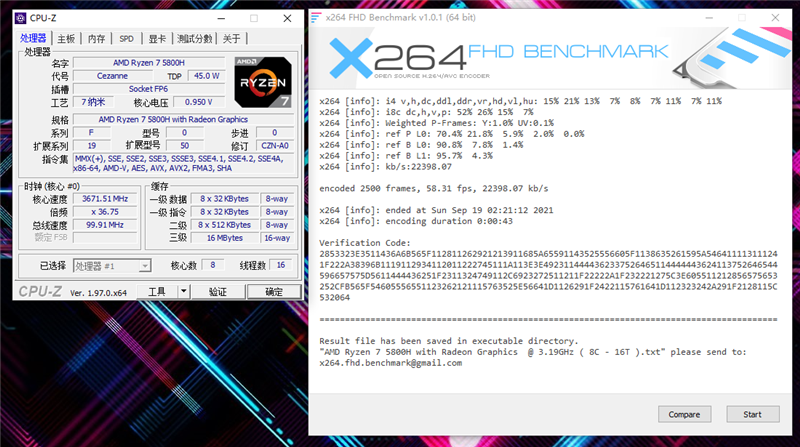Click the 45.0 W TDP value

click(x=206, y=76)
